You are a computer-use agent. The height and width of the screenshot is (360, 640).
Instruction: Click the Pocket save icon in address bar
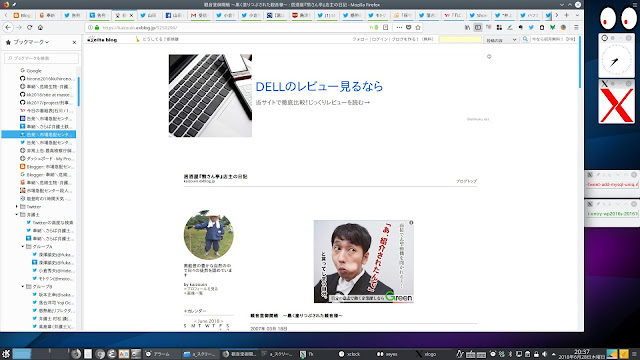409,27
